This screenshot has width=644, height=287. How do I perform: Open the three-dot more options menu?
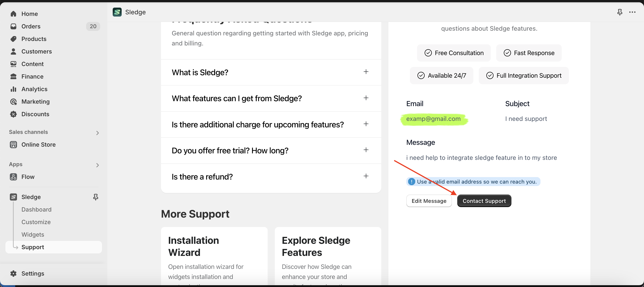632,12
